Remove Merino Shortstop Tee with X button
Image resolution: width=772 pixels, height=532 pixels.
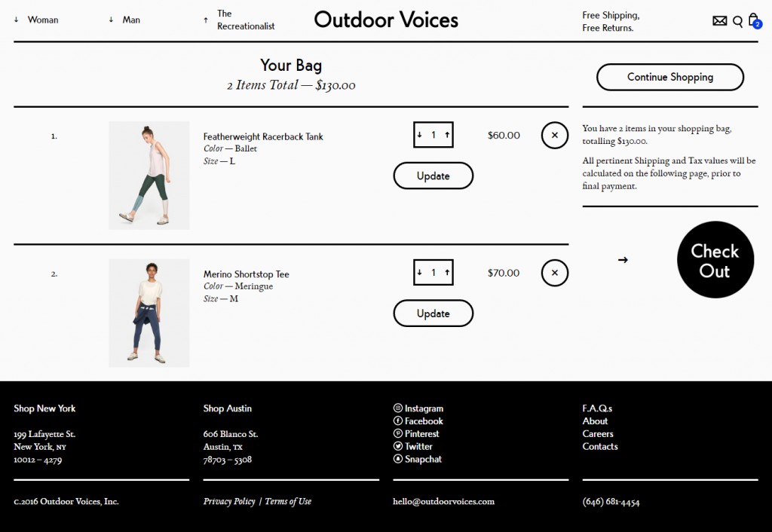click(554, 273)
